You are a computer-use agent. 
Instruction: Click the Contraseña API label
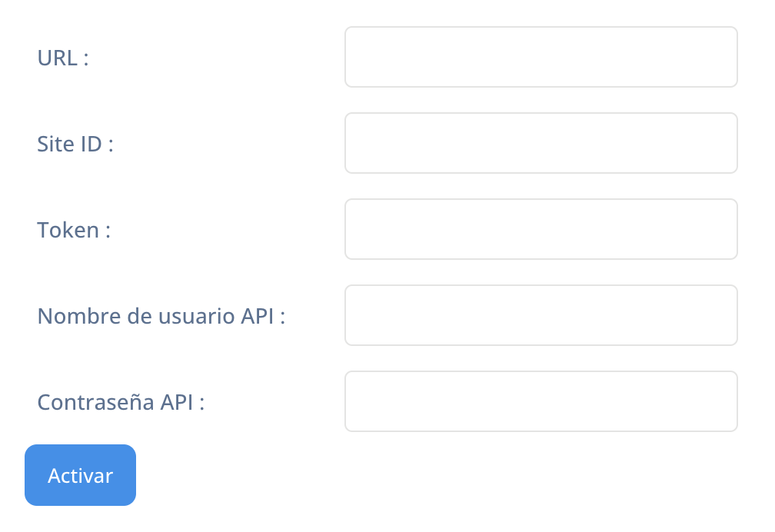coord(121,402)
